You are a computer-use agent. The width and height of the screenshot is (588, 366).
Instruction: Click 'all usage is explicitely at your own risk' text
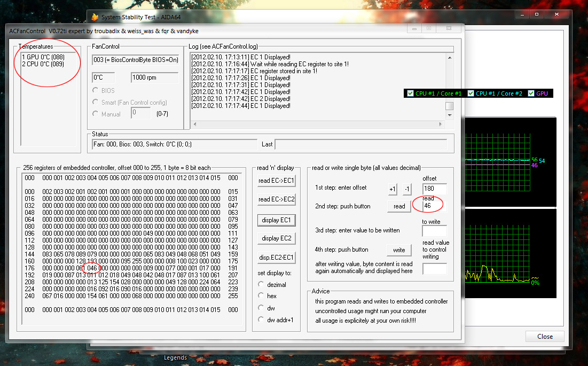click(366, 321)
